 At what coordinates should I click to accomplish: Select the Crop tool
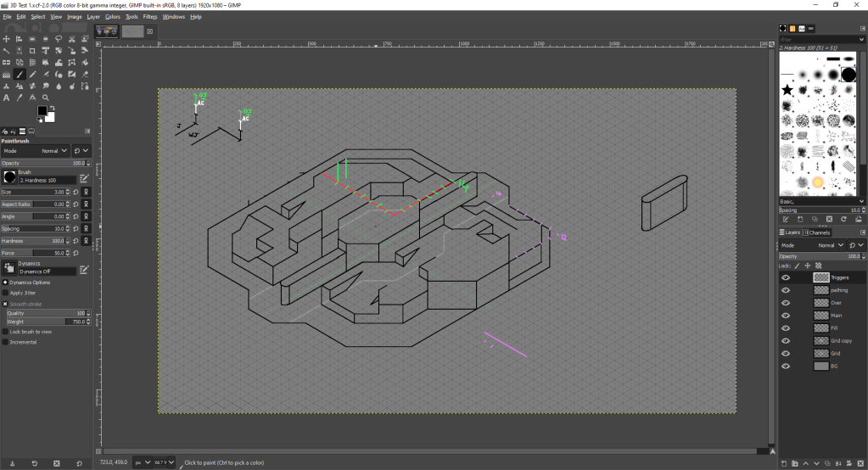pos(32,51)
